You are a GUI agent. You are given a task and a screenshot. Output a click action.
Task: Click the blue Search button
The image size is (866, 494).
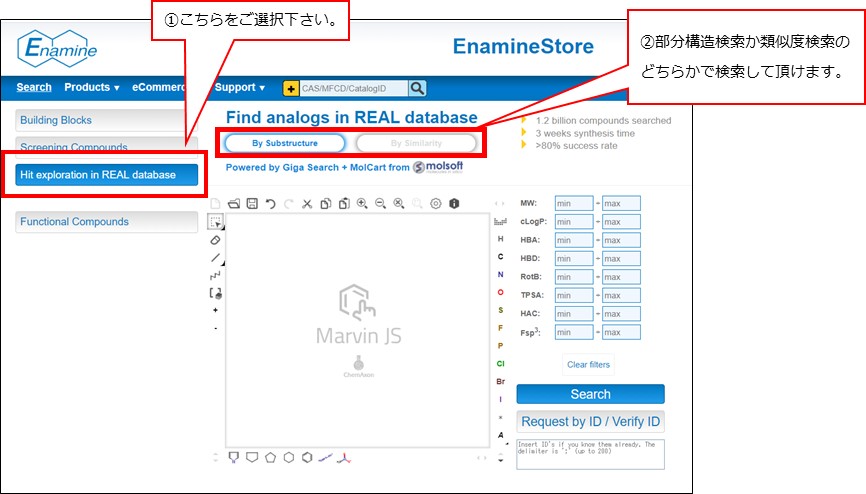pyautogui.click(x=590, y=394)
